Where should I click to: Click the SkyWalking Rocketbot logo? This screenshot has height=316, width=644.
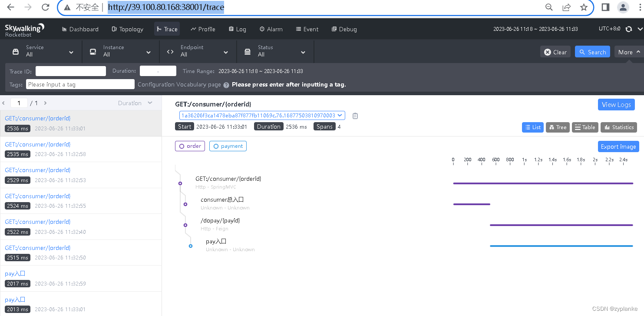pos(25,29)
